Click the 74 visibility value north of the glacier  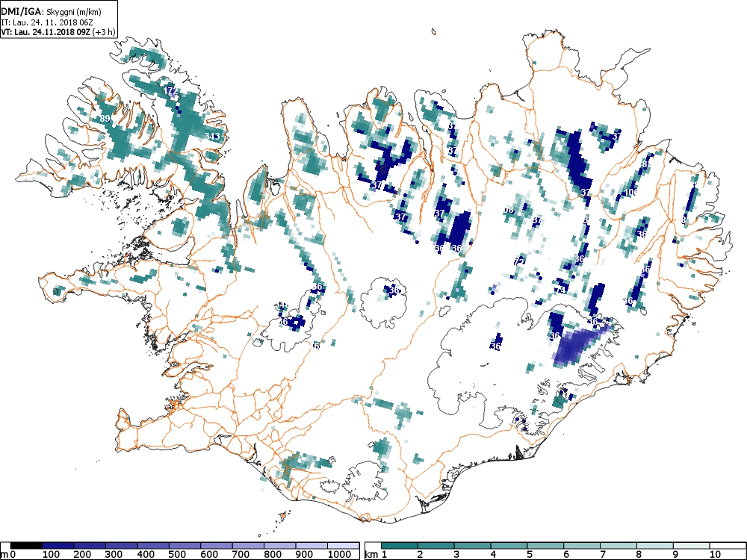560,290
